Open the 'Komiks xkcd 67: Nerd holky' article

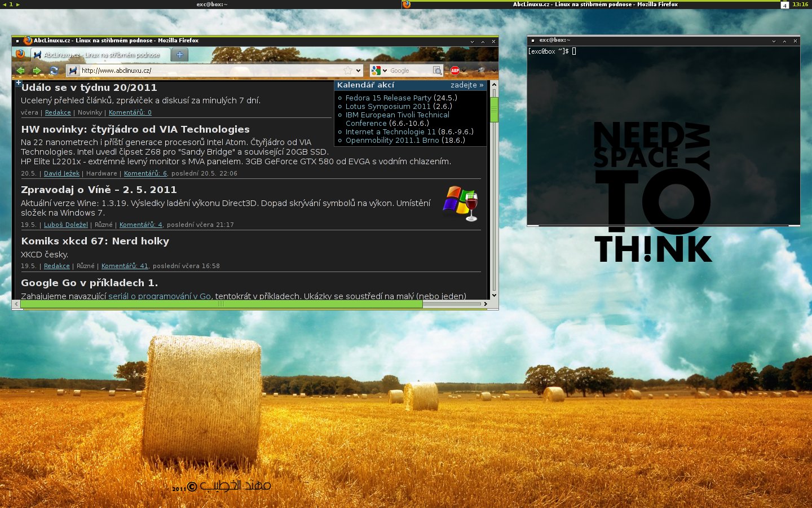coord(95,241)
